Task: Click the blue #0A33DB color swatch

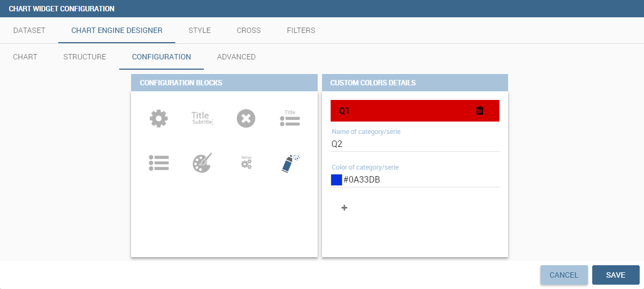Action: tap(337, 180)
